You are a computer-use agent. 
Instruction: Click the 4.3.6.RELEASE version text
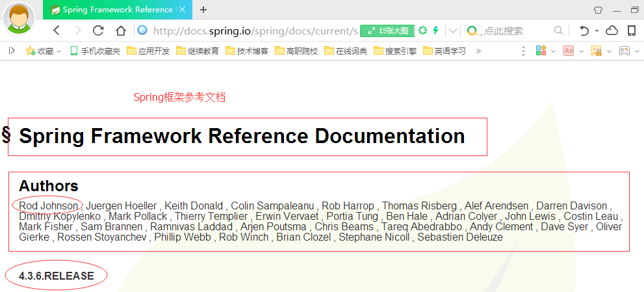click(x=57, y=276)
